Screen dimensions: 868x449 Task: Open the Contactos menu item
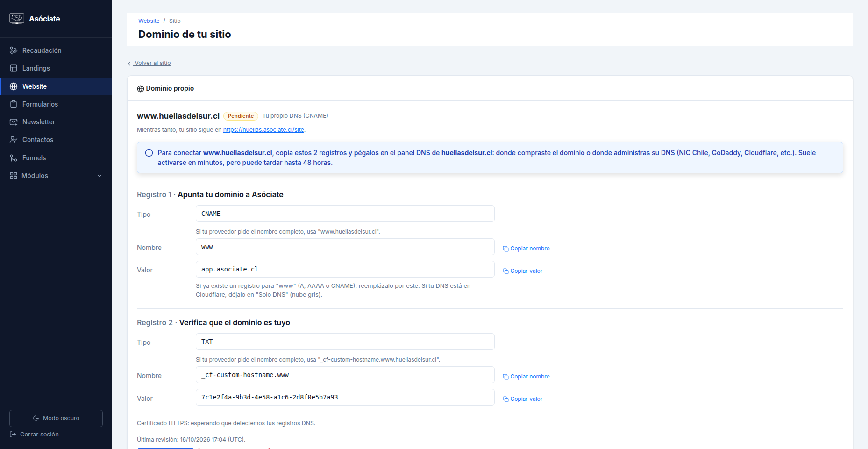56,140
